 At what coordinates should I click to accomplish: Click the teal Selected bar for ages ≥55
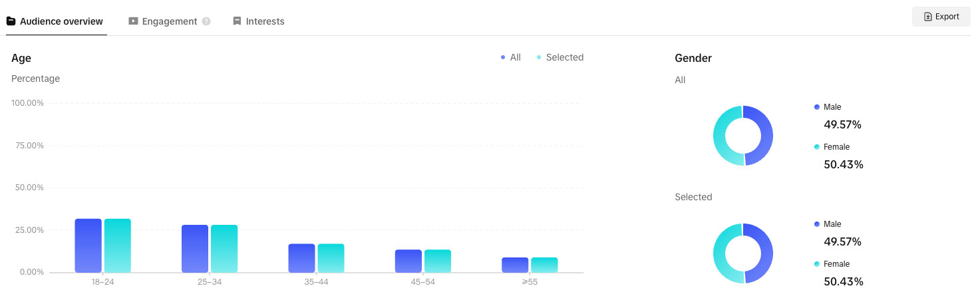click(544, 265)
